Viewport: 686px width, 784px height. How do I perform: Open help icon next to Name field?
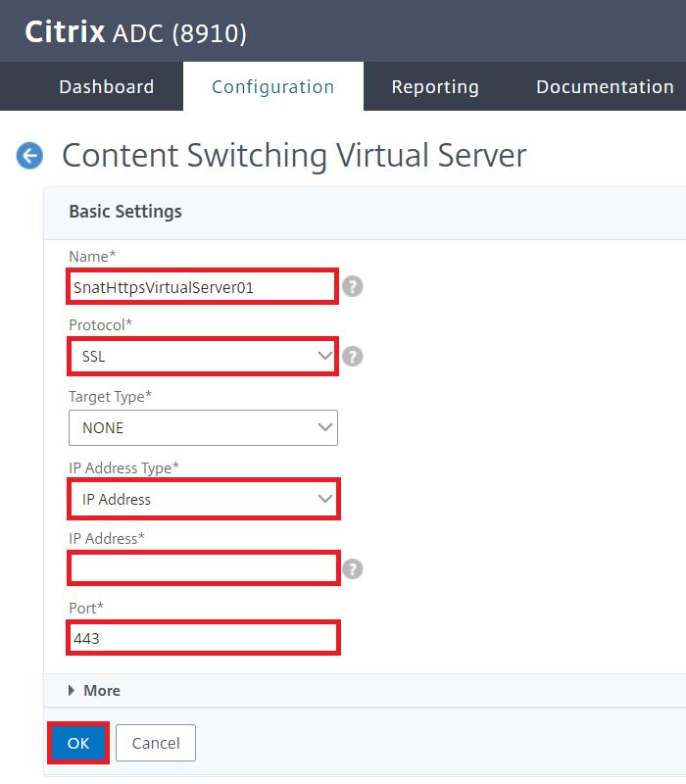(x=353, y=286)
